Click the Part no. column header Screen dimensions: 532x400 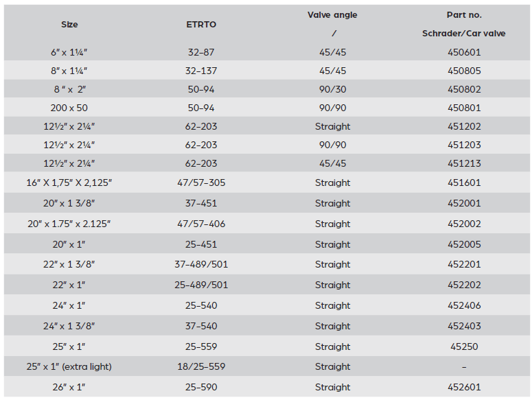point(464,15)
